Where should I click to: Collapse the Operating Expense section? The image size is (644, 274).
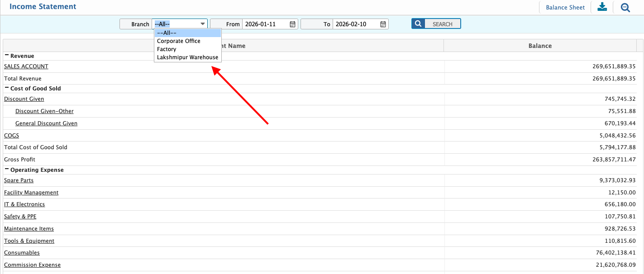tap(6, 170)
